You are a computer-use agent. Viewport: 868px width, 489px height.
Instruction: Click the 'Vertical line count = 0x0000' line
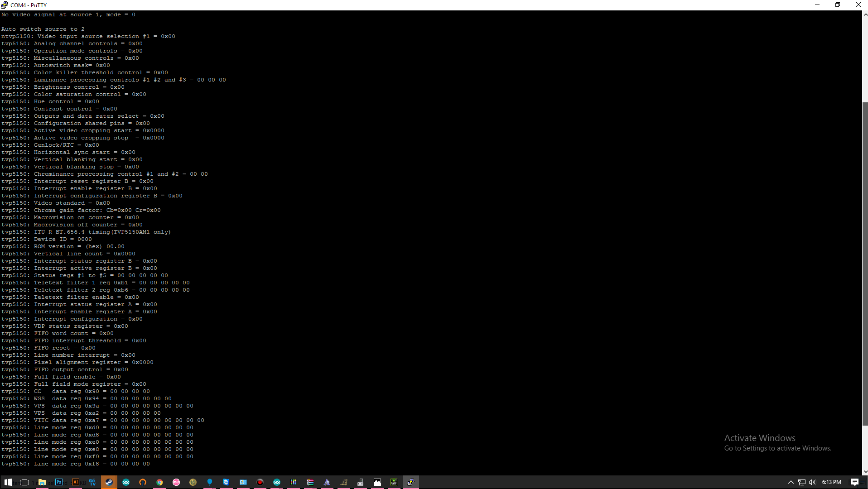68,254
